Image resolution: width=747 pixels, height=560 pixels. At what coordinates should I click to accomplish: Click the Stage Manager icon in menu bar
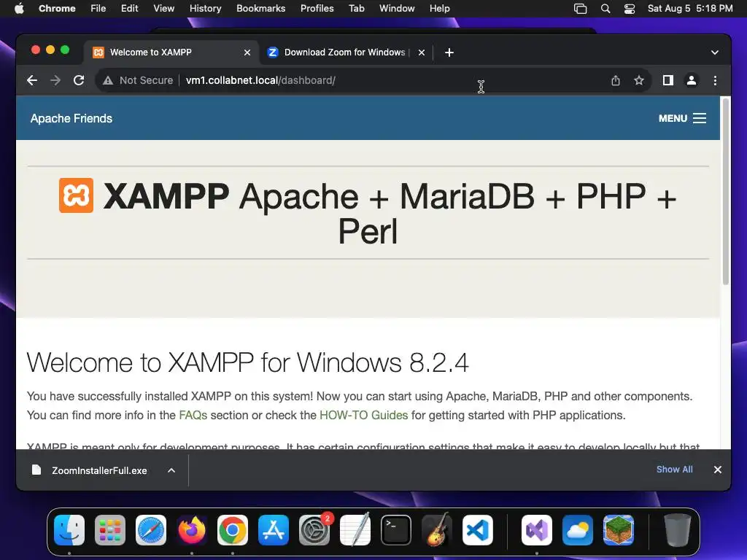580,9
